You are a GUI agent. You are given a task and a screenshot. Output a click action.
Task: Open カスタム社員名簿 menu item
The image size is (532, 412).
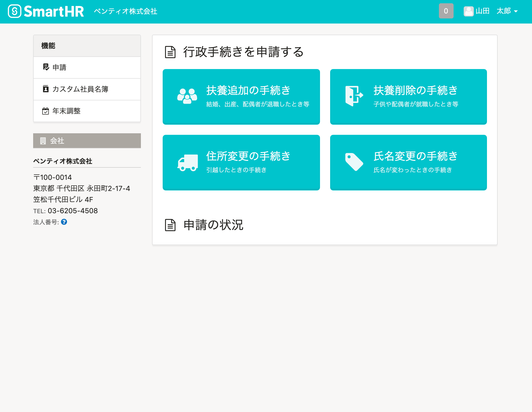point(87,89)
